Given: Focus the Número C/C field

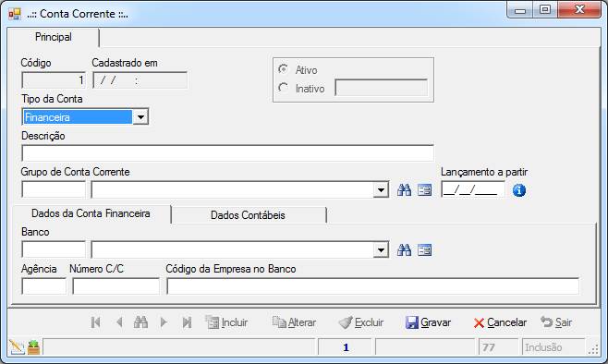Looking at the screenshot, I should (x=116, y=286).
